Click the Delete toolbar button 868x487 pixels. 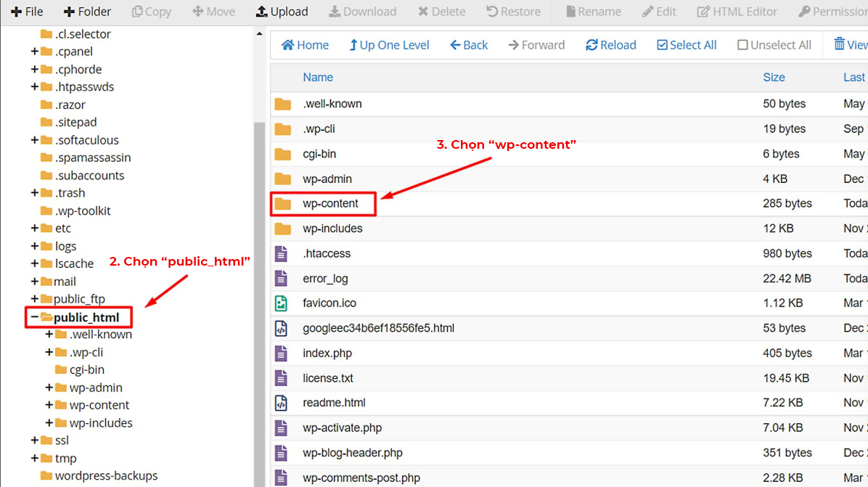pos(441,12)
